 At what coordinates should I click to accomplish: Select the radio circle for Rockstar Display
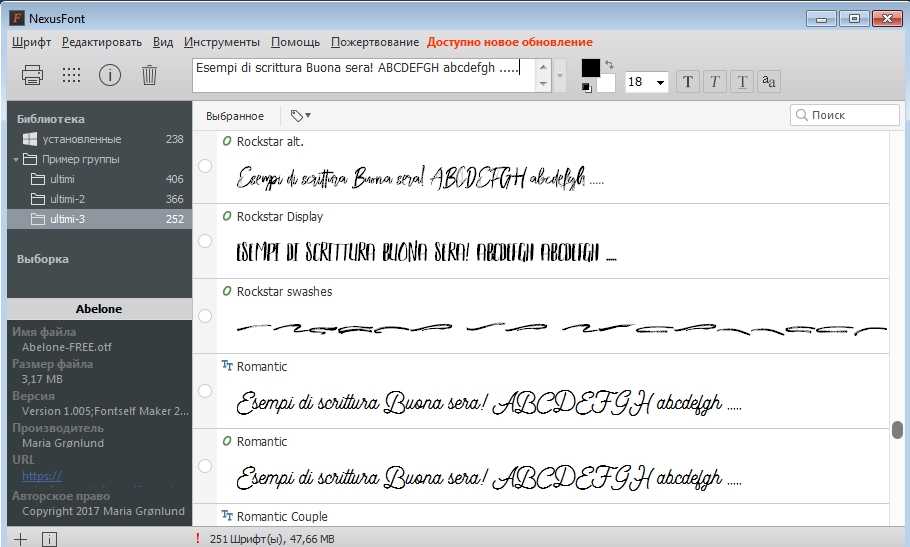pos(205,241)
